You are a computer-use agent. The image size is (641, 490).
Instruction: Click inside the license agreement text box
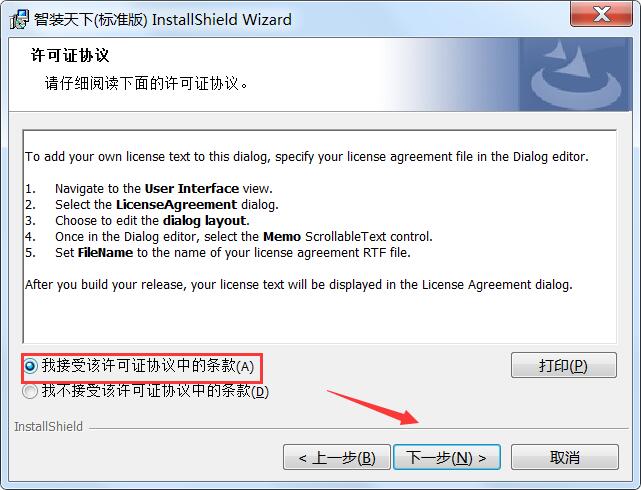tap(320, 237)
